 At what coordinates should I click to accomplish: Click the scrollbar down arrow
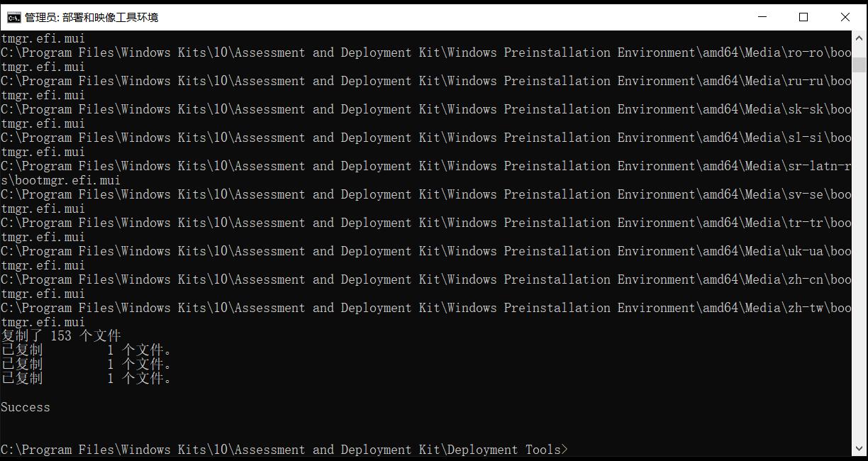(859, 448)
